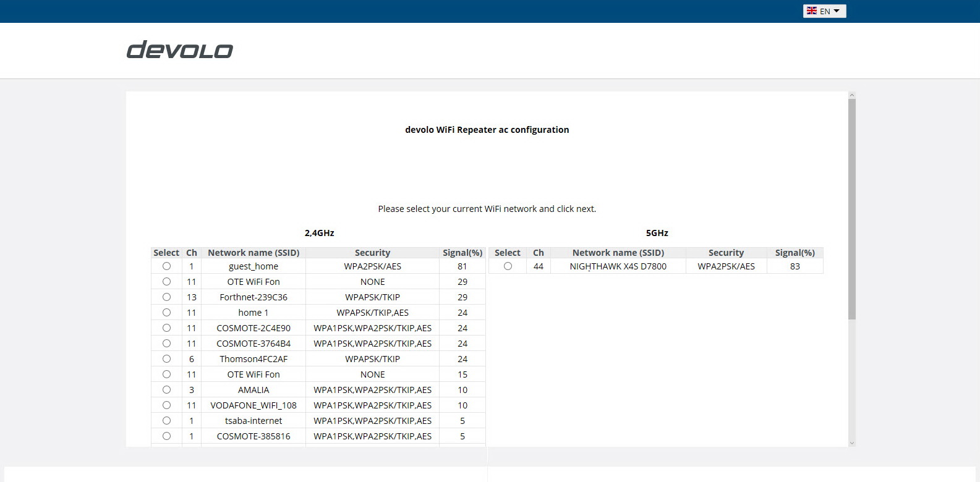980x482 pixels.
Task: Click the "2,4GHz" band heading
Action: pos(319,233)
